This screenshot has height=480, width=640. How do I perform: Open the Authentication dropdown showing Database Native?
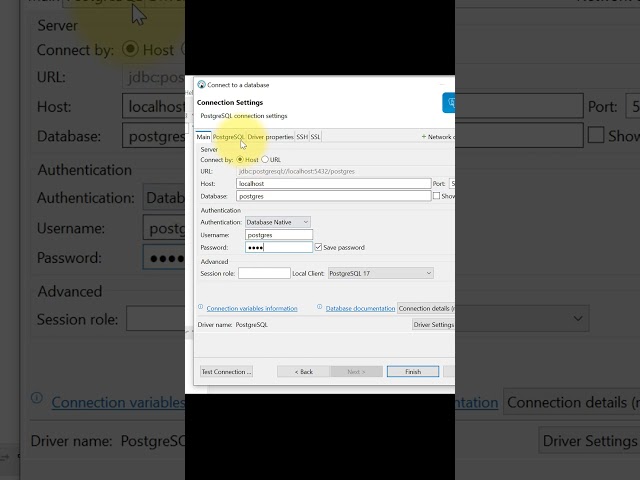[278, 222]
